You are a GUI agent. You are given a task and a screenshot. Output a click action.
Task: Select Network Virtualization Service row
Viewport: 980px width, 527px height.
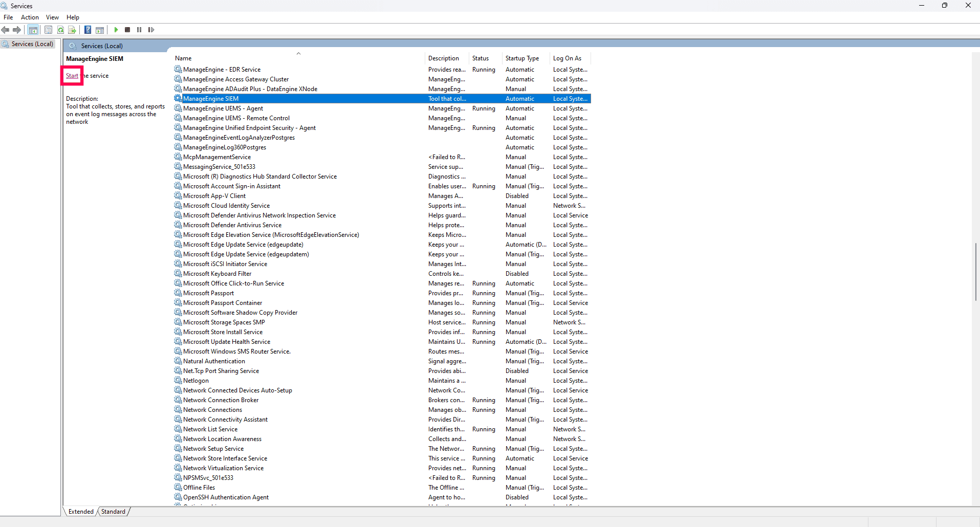coord(382,468)
